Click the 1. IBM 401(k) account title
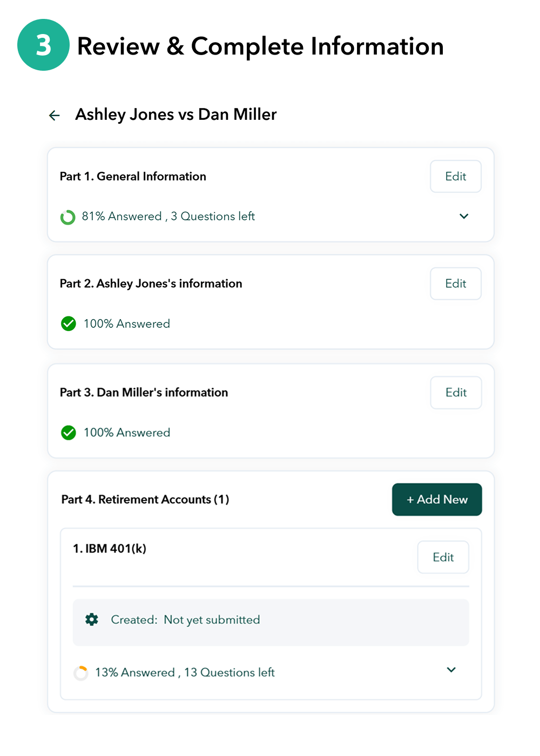Viewport: 540px width, 756px height. tap(110, 549)
